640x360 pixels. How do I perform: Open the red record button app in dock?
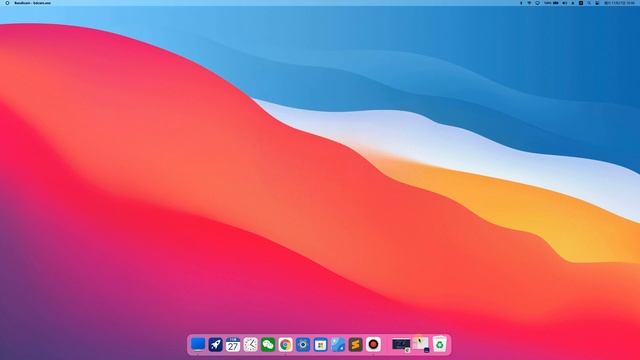pos(373,344)
